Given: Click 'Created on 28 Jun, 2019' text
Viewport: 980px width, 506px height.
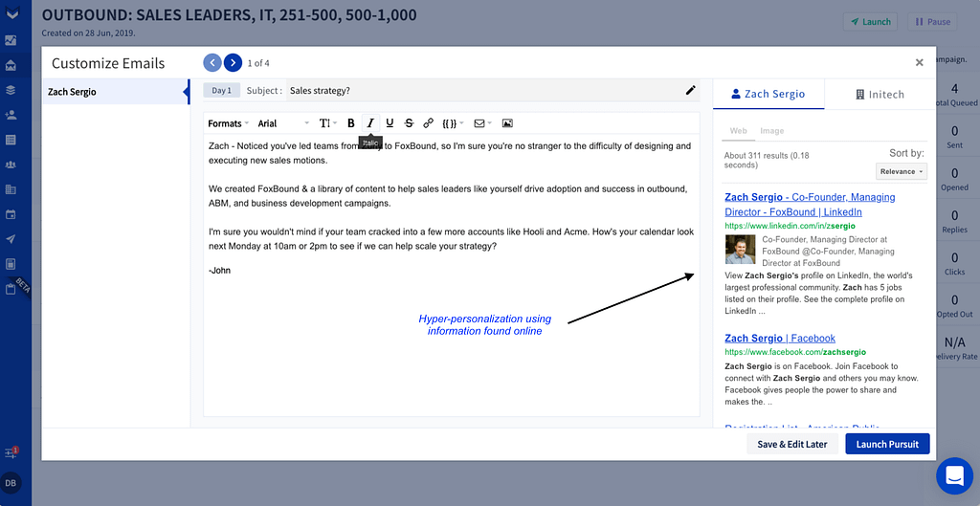Looking at the screenshot, I should point(89,33).
